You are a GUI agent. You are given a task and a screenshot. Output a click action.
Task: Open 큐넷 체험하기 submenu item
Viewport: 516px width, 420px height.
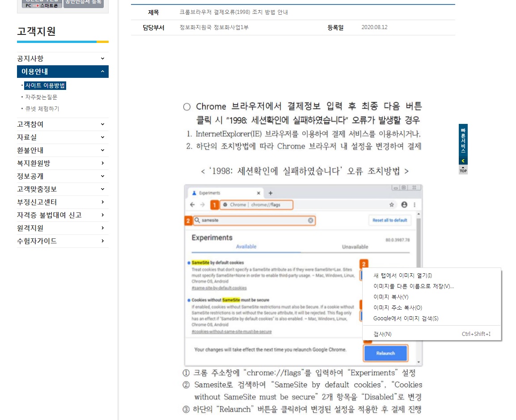tap(42, 109)
